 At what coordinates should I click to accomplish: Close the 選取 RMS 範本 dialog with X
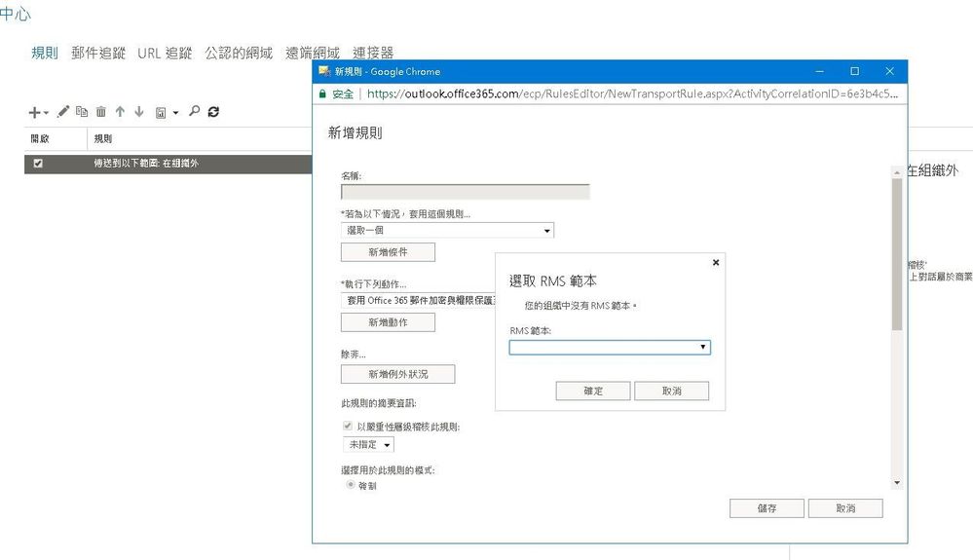click(716, 262)
